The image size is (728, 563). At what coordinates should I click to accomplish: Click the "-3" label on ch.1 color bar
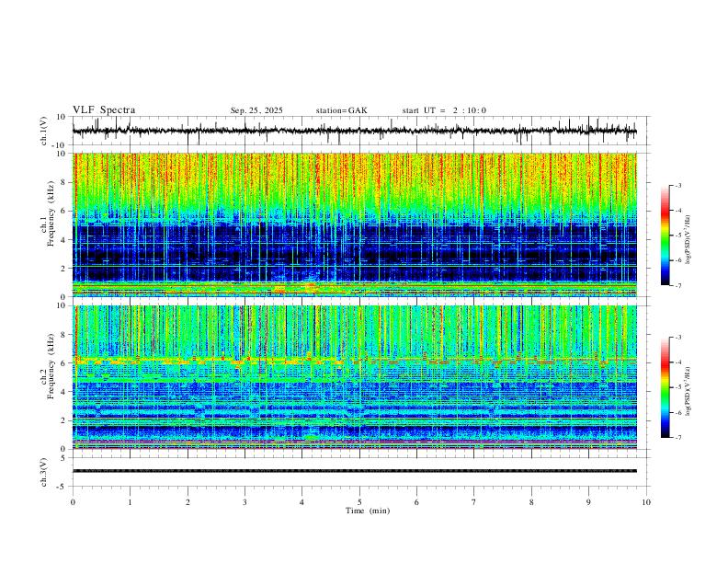coord(677,185)
